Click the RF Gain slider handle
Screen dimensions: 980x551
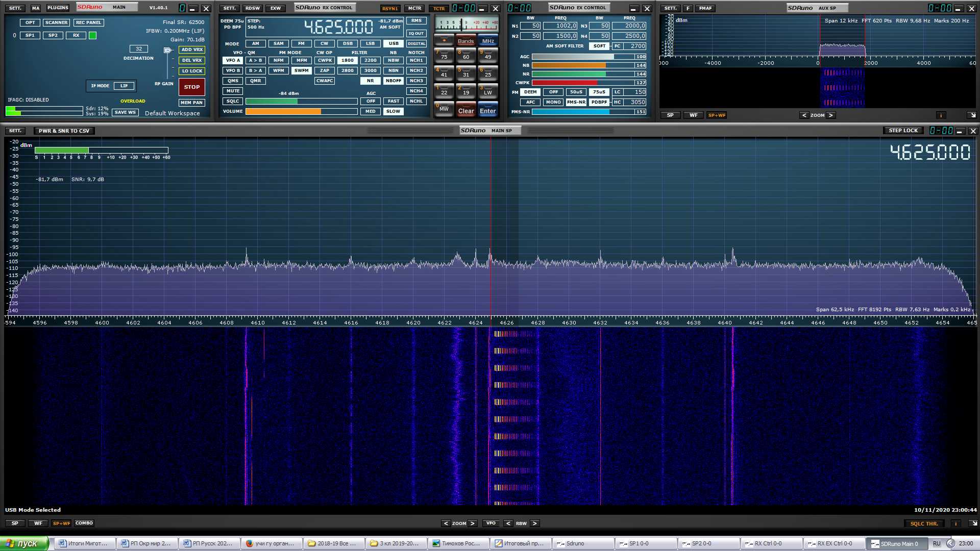point(167,51)
